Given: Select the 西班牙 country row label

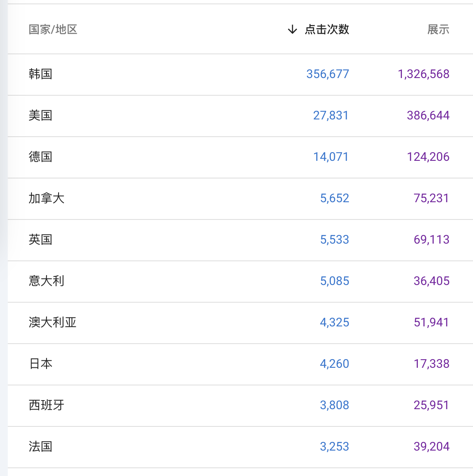Looking at the screenshot, I should coord(47,405).
